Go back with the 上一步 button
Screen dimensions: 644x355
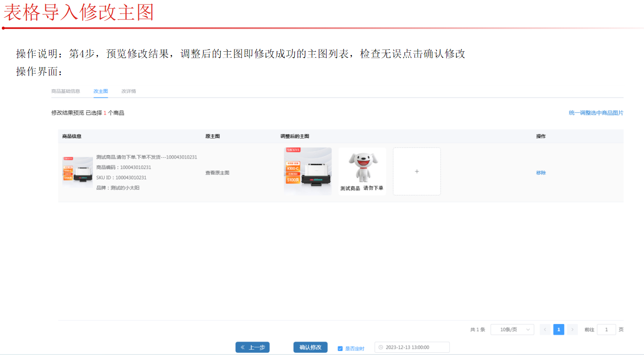pos(252,347)
